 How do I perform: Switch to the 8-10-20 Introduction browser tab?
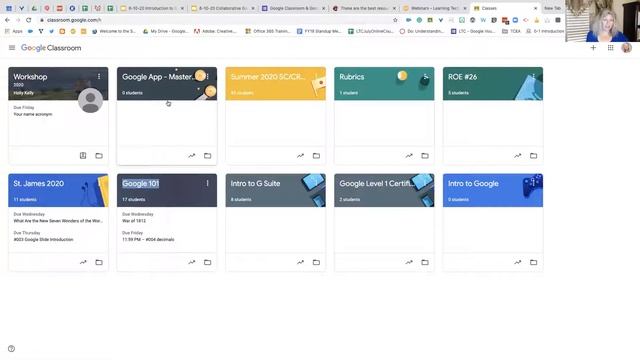tap(152, 8)
